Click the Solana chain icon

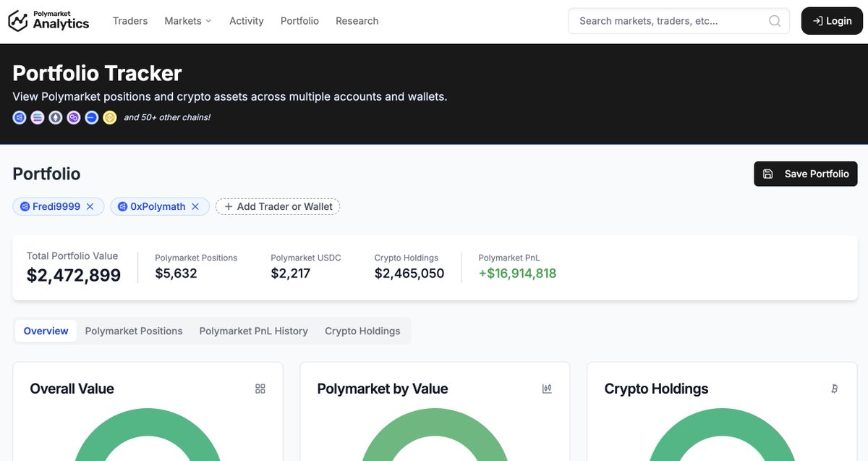pyautogui.click(x=37, y=117)
